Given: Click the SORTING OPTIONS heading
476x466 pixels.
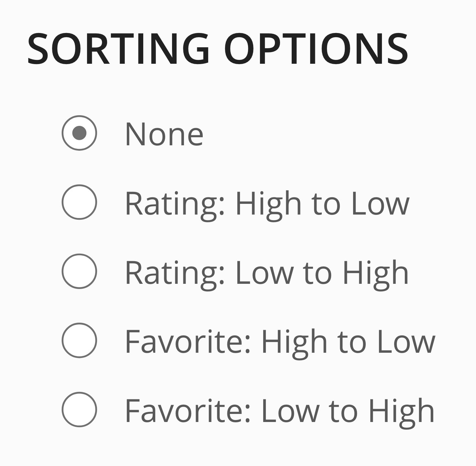Looking at the screenshot, I should click(218, 49).
